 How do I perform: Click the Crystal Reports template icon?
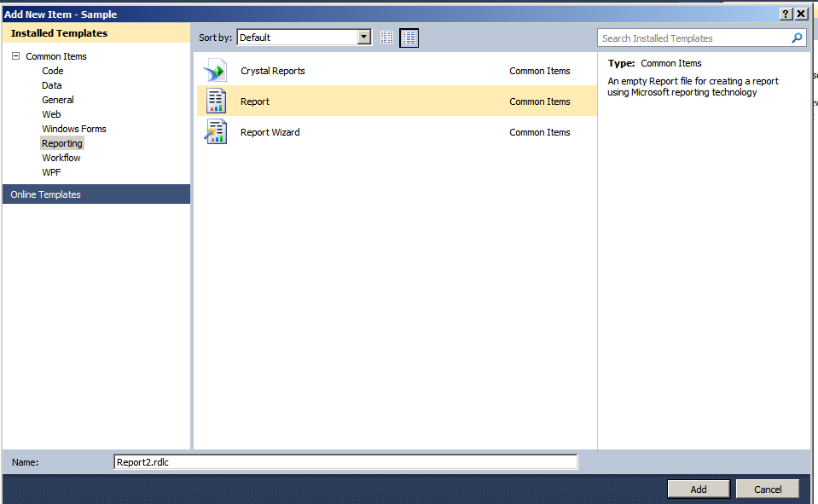[x=216, y=71]
